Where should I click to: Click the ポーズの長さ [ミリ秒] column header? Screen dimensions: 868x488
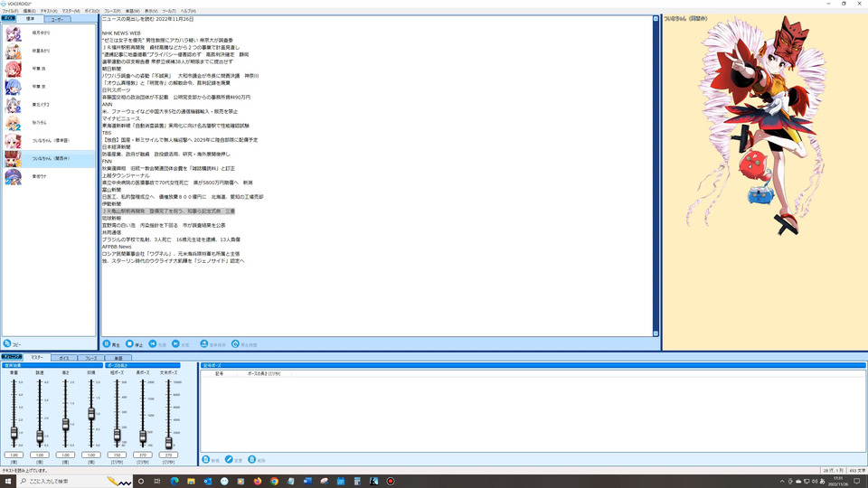(x=263, y=374)
